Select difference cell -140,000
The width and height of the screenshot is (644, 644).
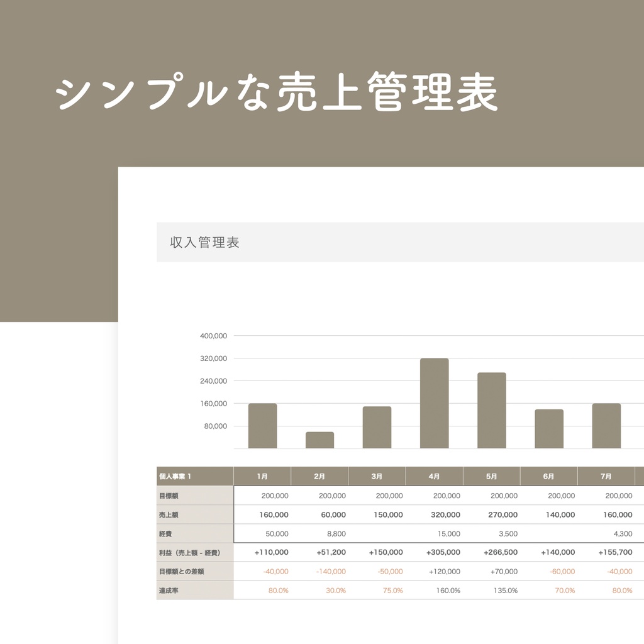click(x=319, y=571)
